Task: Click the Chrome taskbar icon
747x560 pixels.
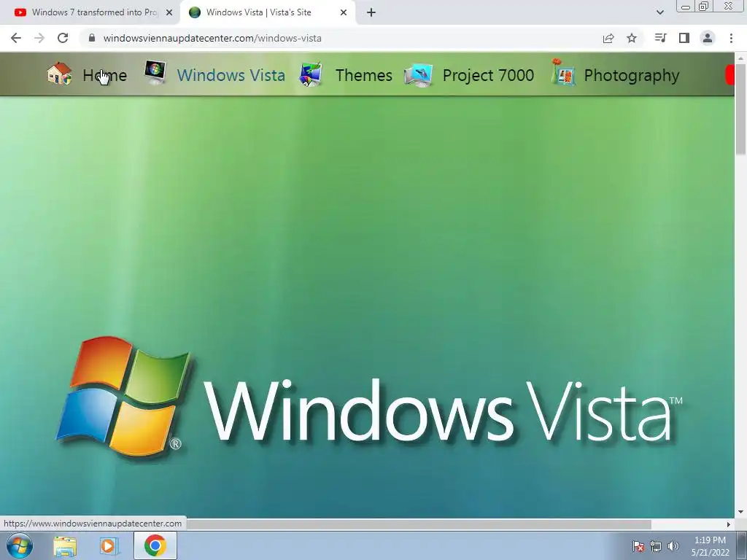Action: click(155, 545)
